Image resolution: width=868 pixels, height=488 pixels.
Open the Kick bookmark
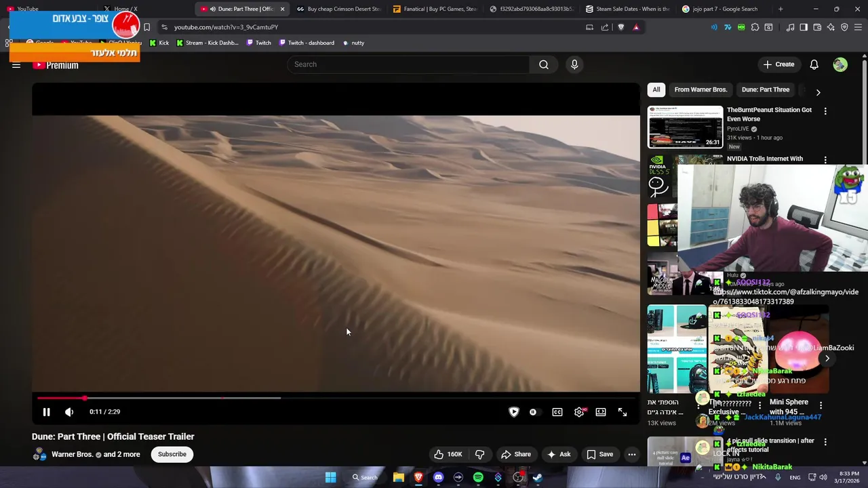159,43
